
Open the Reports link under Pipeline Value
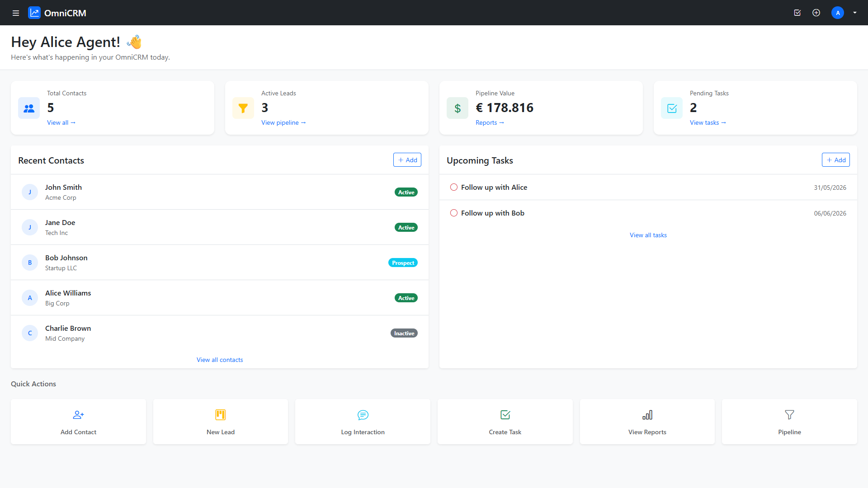[x=490, y=122]
